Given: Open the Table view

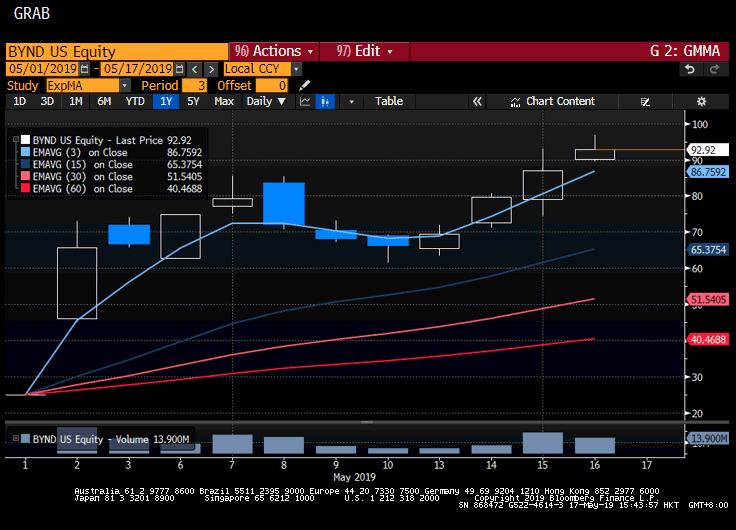Looking at the screenshot, I should coord(389,101).
